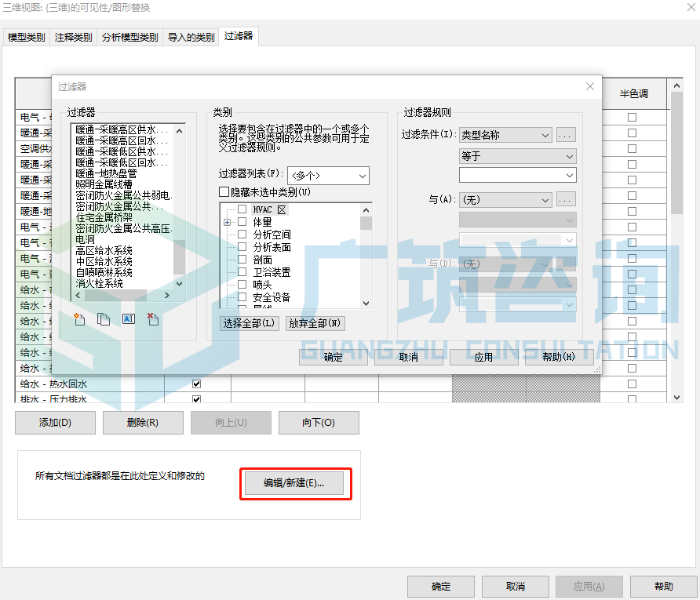Duplicate the selected filter with the copy icon
Image resolution: width=700 pixels, height=600 pixels.
tap(104, 320)
